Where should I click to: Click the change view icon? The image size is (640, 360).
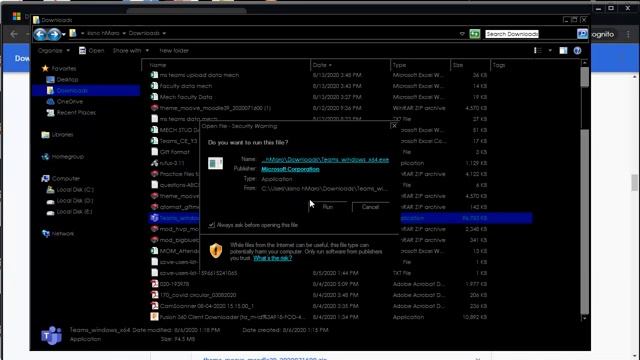538,51
